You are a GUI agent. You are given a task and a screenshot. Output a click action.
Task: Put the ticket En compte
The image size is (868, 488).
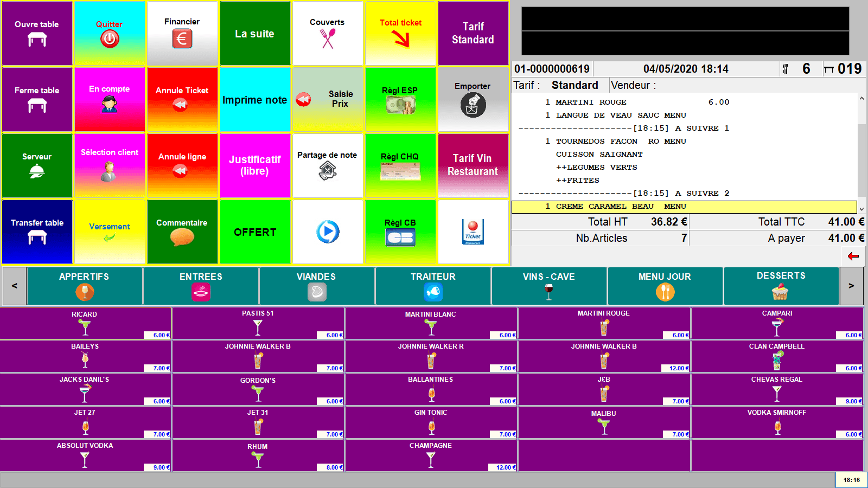(110, 99)
